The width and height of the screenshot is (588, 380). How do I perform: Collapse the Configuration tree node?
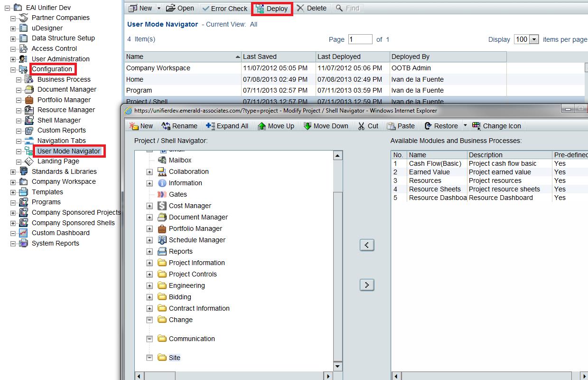tap(13, 69)
